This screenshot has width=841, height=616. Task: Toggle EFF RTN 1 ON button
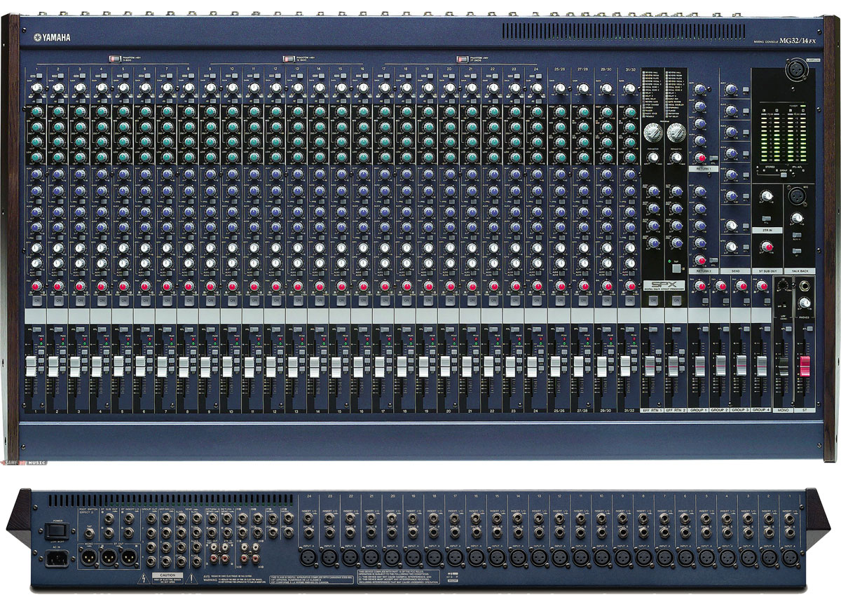653,300
